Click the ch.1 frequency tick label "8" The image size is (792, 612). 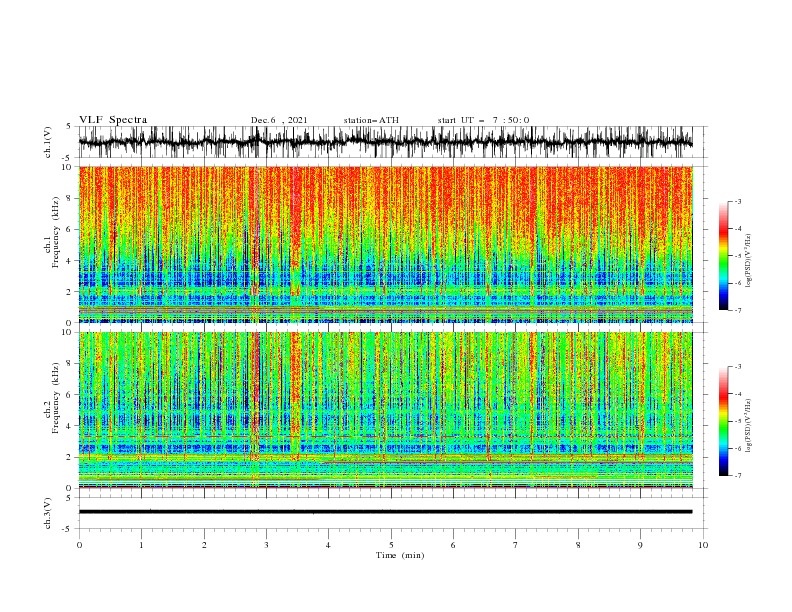tap(71, 198)
